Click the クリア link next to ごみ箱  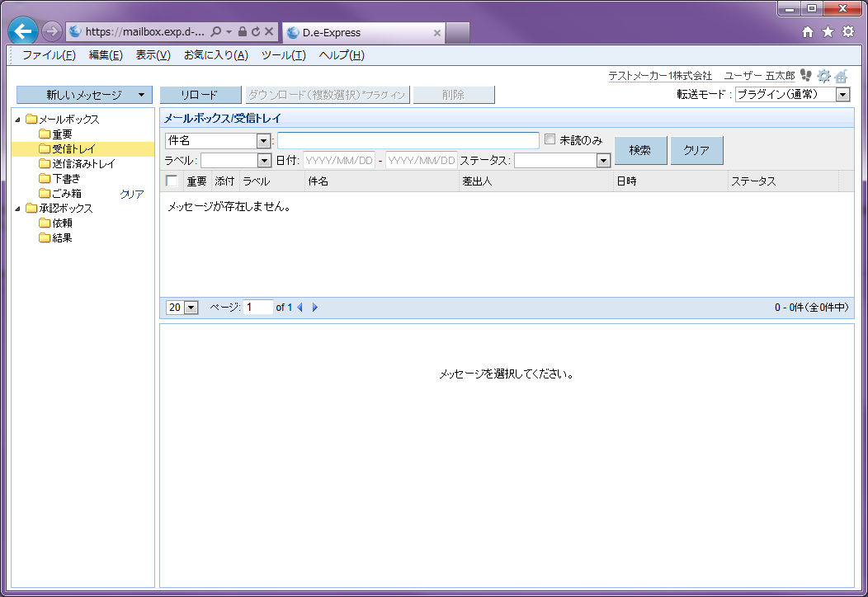(132, 194)
